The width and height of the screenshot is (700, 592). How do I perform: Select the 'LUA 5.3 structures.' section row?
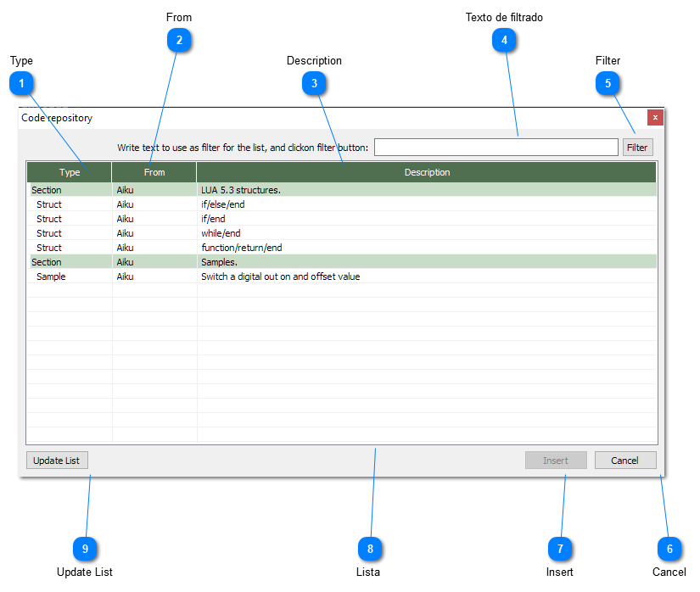(x=342, y=190)
